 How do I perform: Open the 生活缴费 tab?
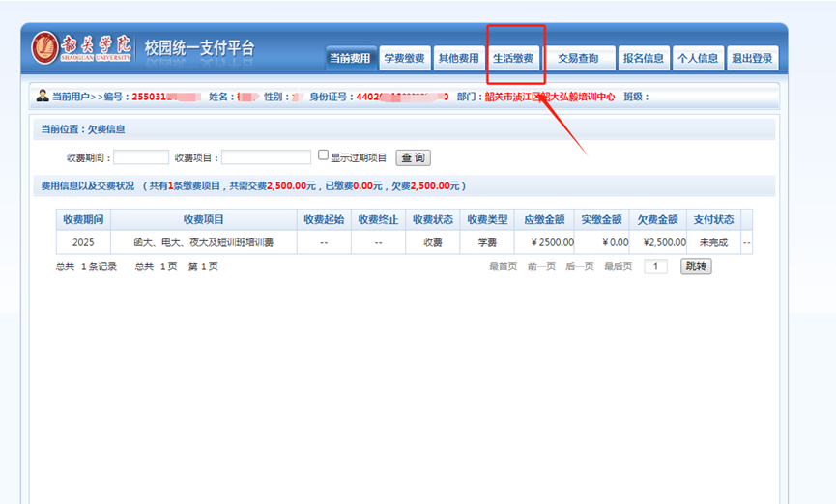click(x=513, y=58)
